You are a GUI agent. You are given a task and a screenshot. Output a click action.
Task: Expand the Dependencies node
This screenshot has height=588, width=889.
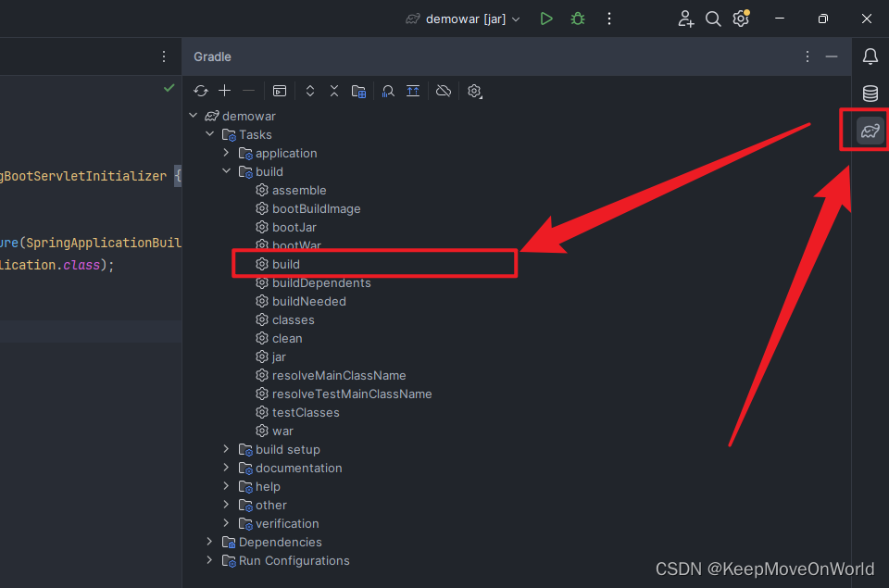pos(209,542)
